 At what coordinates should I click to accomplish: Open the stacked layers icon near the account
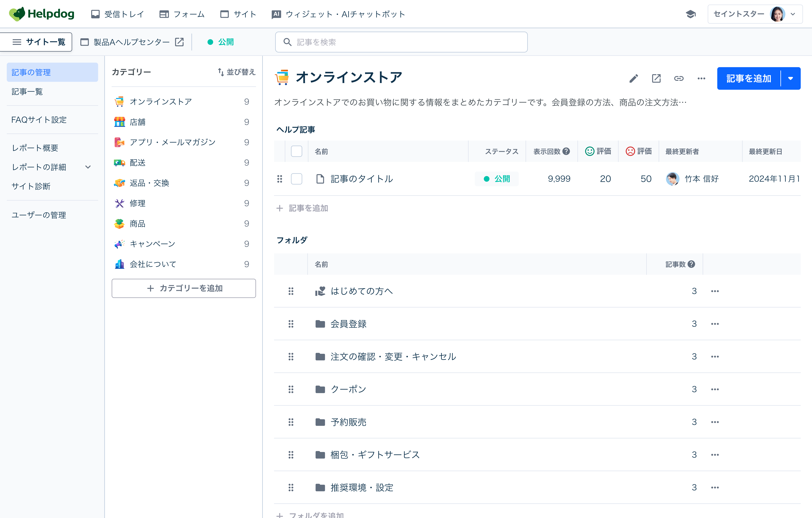tap(691, 14)
